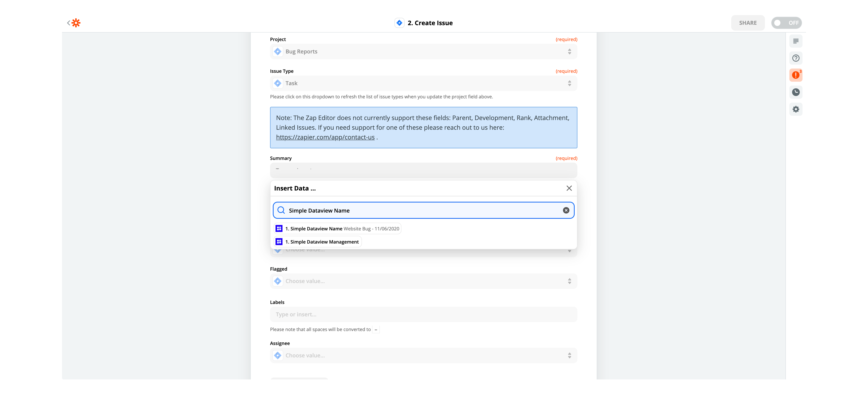Click the Jira icon in Project field
The width and height of the screenshot is (868, 393).
(278, 51)
